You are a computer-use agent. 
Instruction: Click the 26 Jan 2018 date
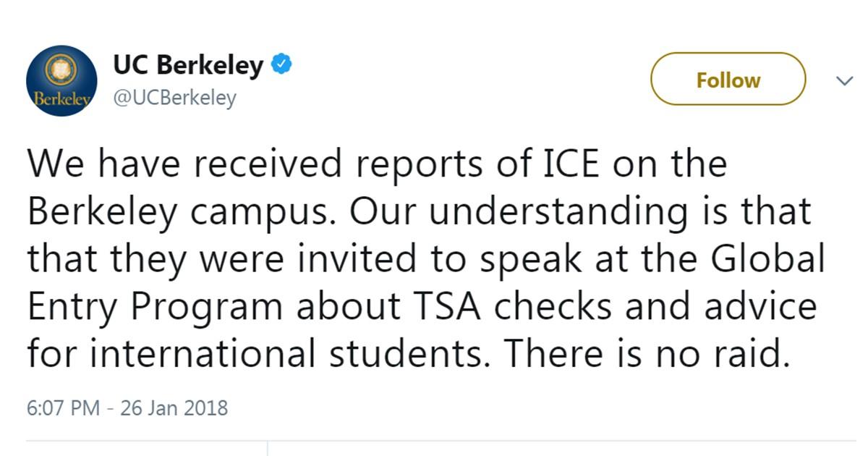[x=174, y=408]
